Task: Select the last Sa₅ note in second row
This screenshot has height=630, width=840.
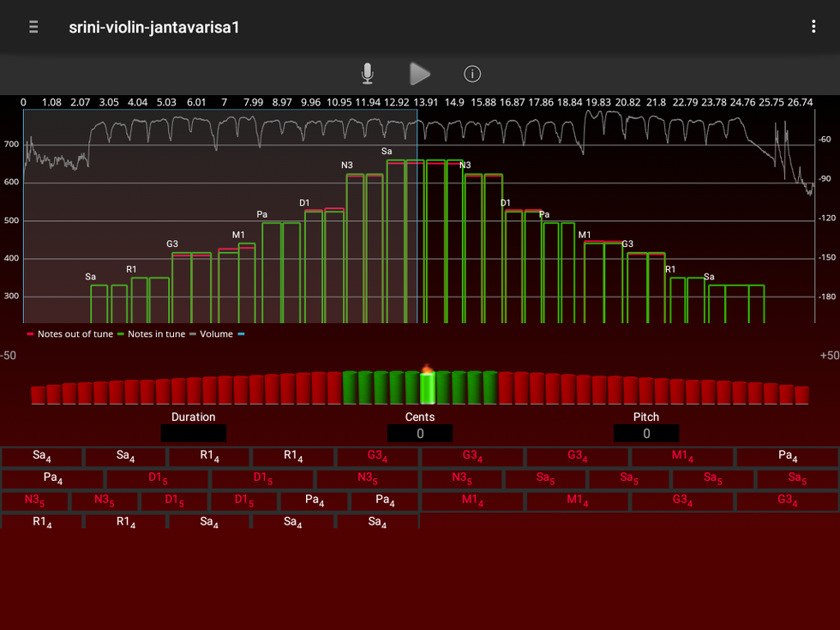Action: tap(797, 478)
